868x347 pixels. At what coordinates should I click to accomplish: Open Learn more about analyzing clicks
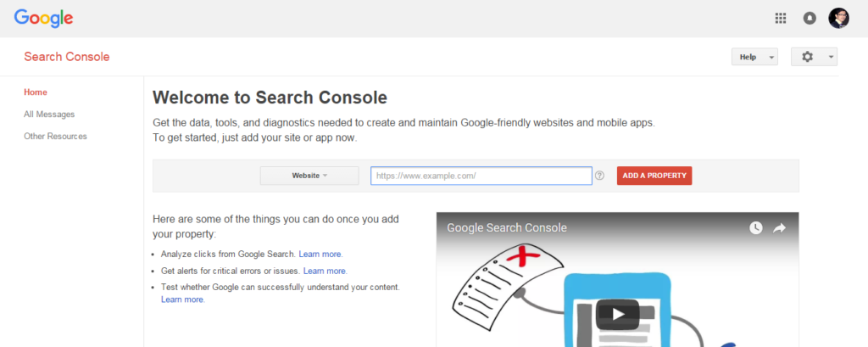pos(320,254)
